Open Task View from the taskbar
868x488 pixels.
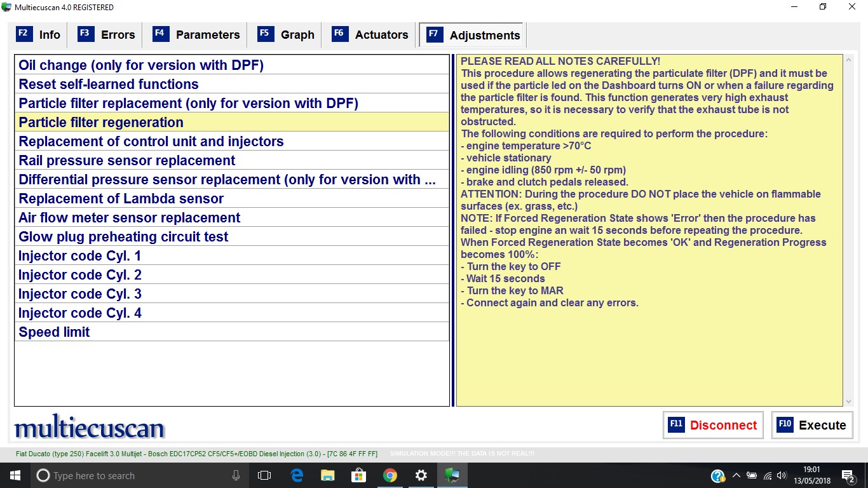click(264, 475)
